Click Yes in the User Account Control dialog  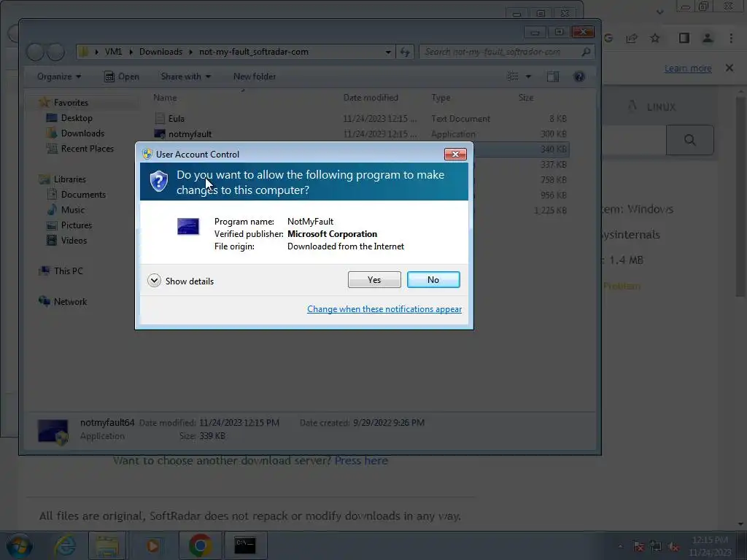click(x=374, y=279)
